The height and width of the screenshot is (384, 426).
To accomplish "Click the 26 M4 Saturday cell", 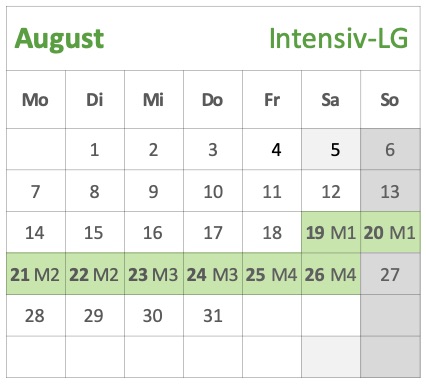I will point(331,274).
